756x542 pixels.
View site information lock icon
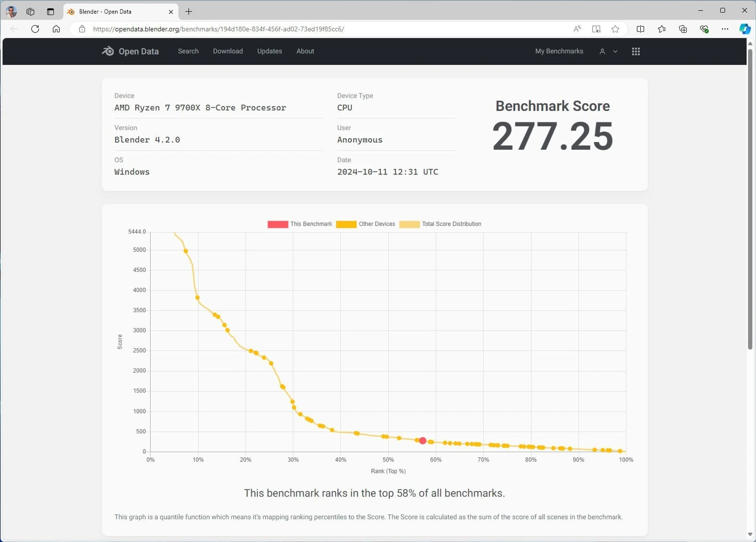pos(82,29)
